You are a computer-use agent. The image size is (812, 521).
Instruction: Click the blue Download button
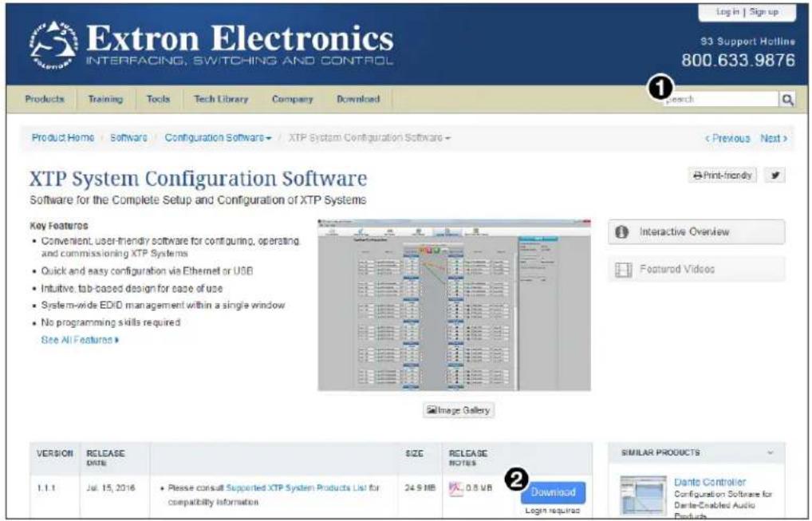[553, 492]
